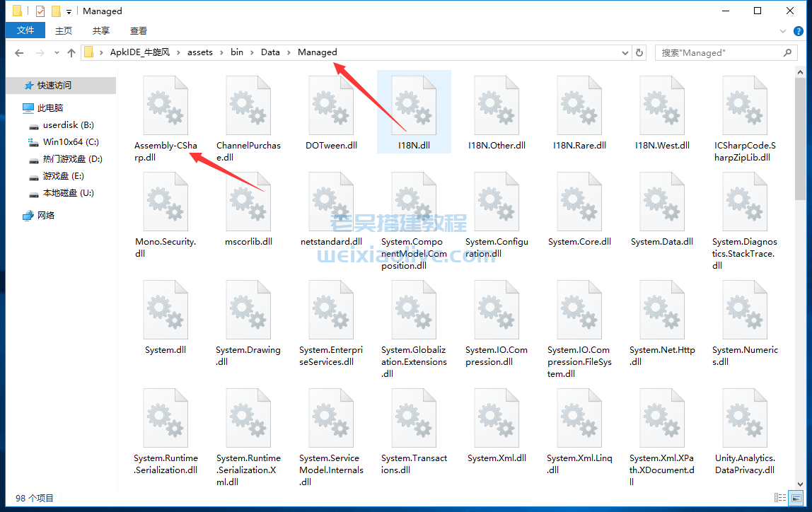Switch to details view in status bar
The width and height of the screenshot is (812, 512).
tap(780, 499)
